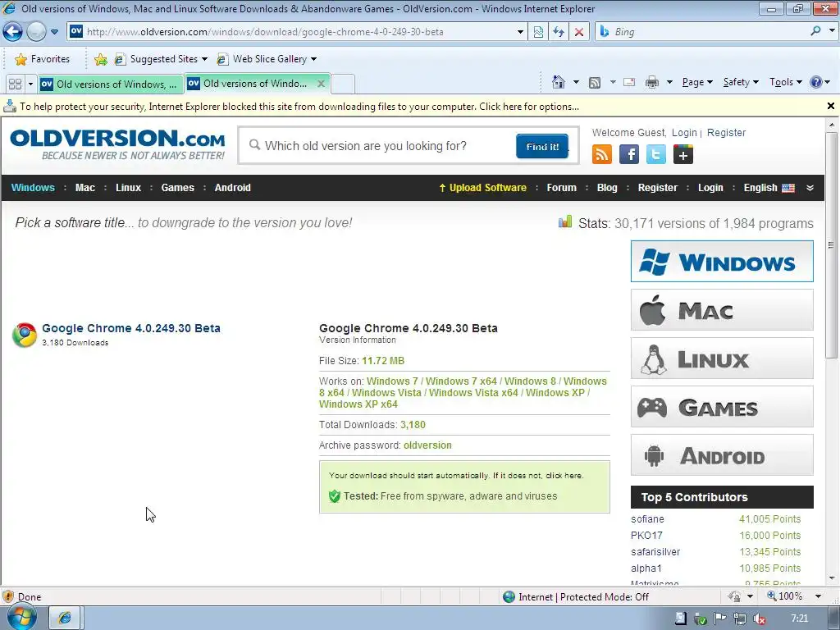Click the ANDROID category banner
The width and height of the screenshot is (840, 630).
click(722, 454)
